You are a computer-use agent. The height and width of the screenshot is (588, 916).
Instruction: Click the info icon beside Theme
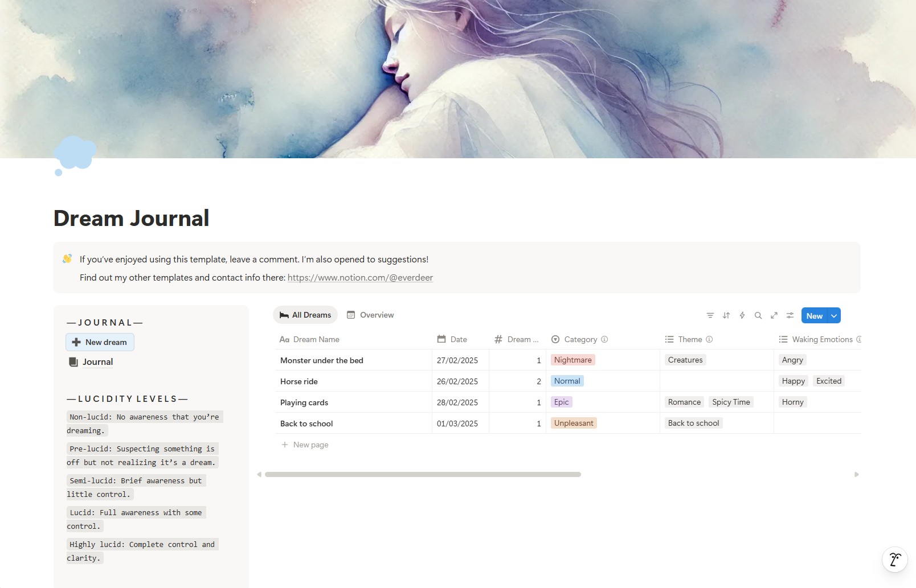(709, 339)
